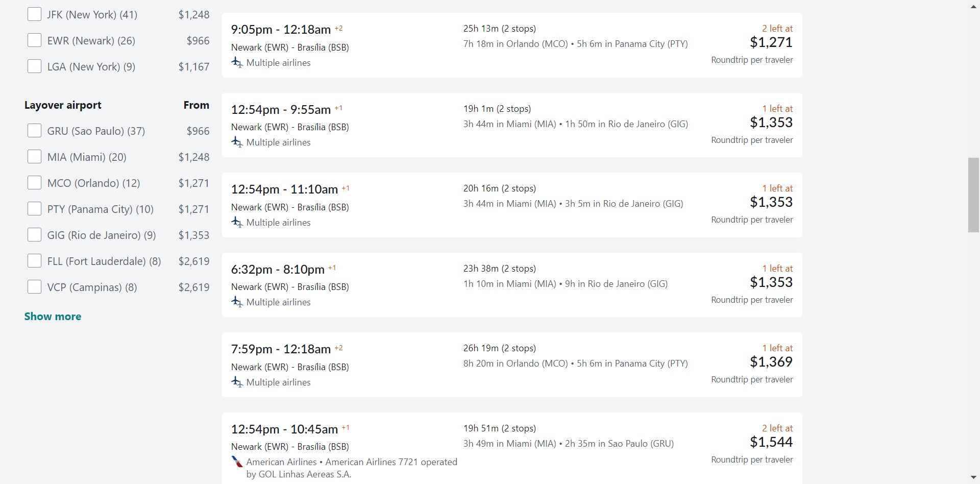Choose the 19h 1m flight via Miami
This screenshot has width=980, height=484.
click(x=511, y=125)
